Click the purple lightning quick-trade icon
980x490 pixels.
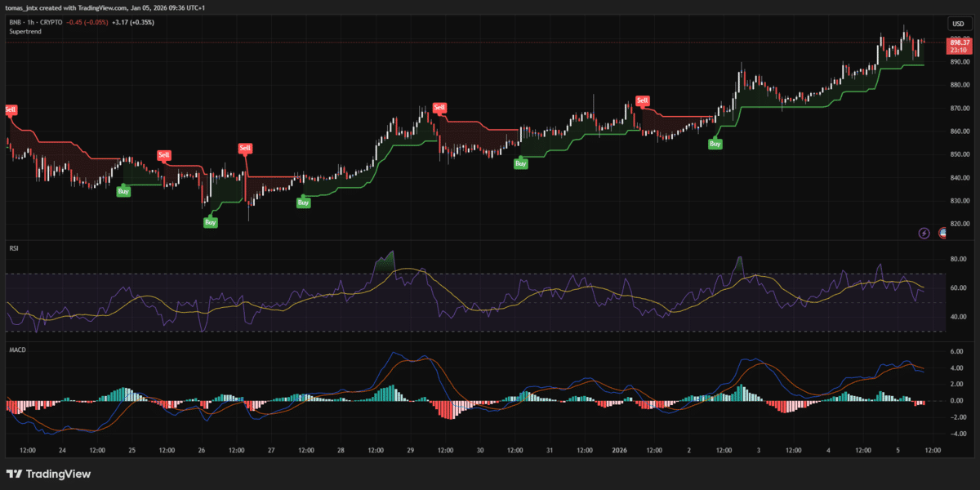pyautogui.click(x=923, y=234)
